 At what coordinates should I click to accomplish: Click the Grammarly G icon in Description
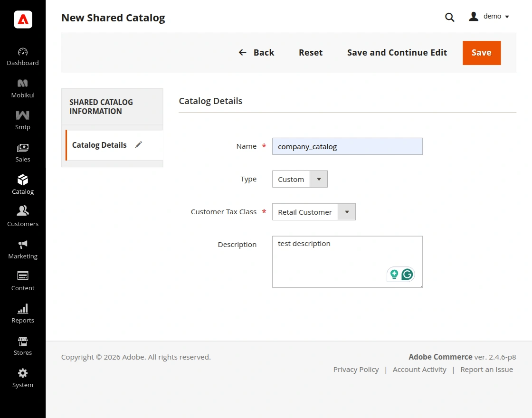point(407,274)
